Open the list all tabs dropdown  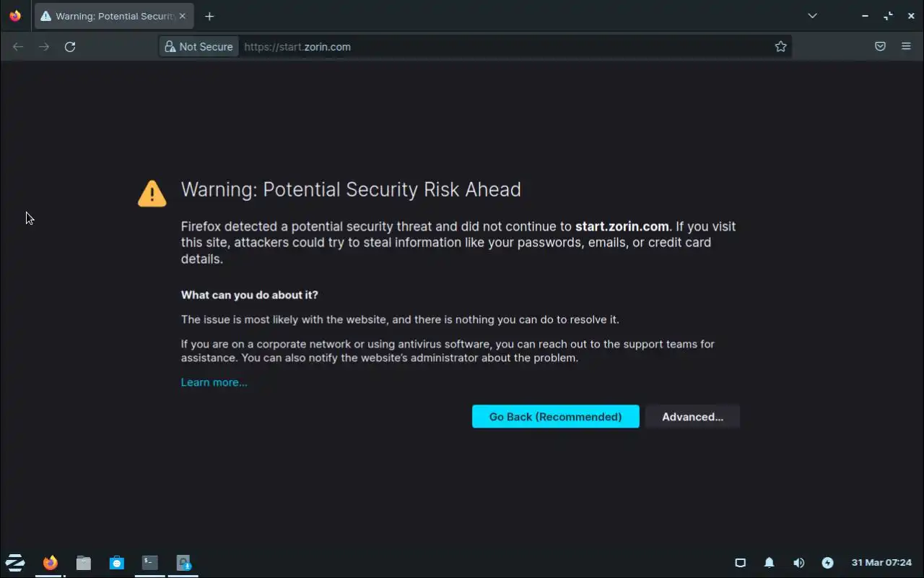(812, 16)
